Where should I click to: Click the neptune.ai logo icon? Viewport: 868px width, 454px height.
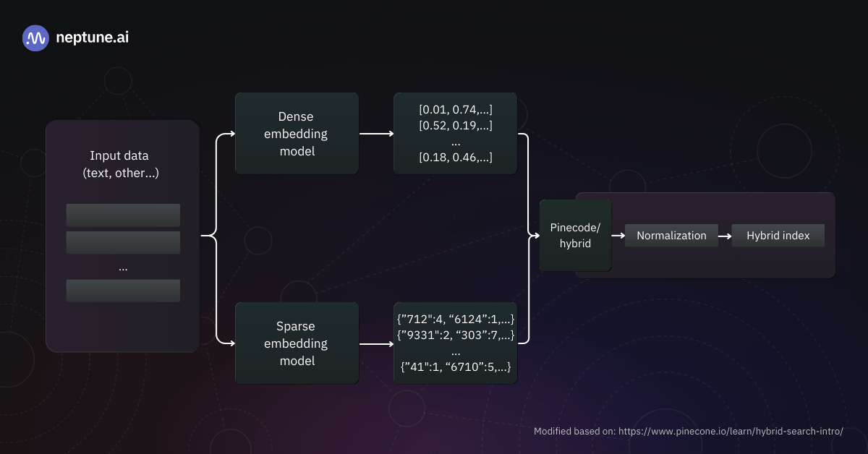[x=35, y=38]
